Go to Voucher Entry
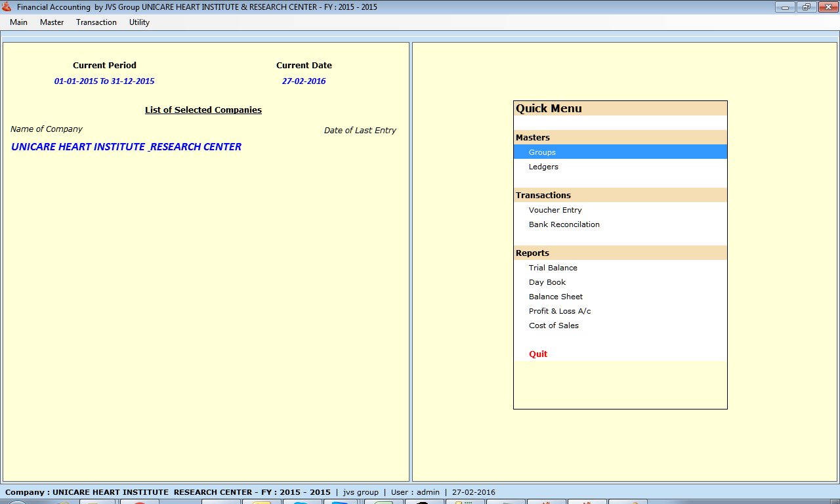The height and width of the screenshot is (504, 840). coord(555,210)
